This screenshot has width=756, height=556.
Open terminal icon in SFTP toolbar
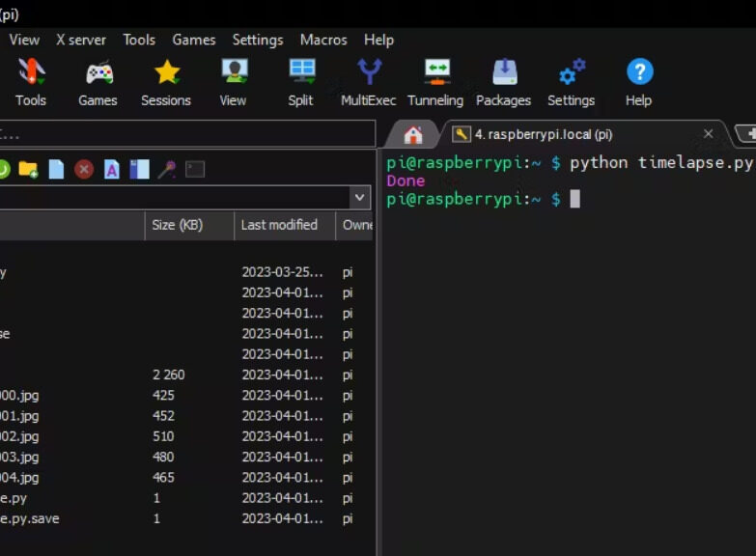tap(195, 170)
